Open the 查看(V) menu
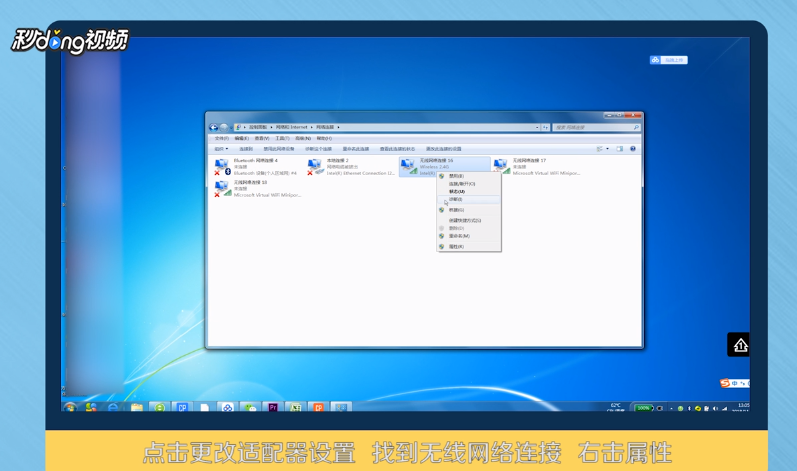The image size is (797, 471). [x=262, y=138]
